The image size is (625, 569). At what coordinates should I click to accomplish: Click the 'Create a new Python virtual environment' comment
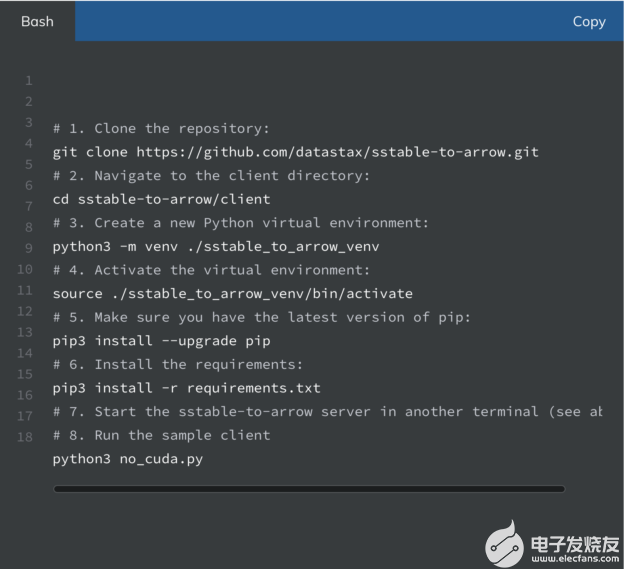point(240,222)
